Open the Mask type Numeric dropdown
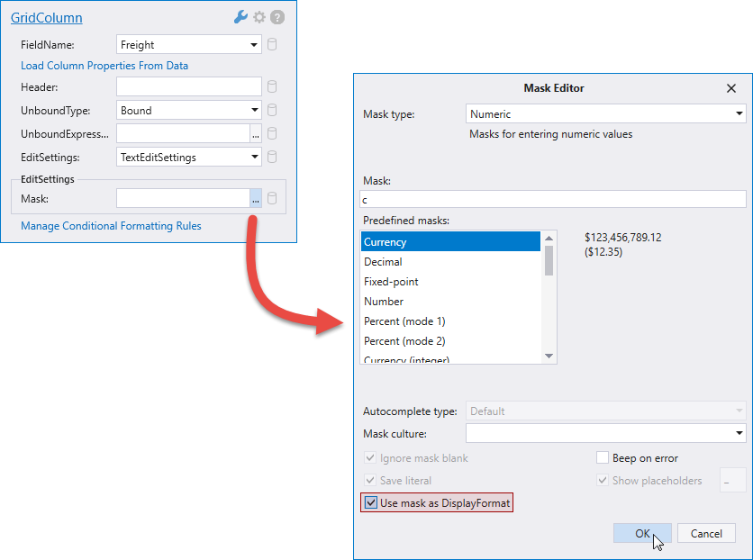The width and height of the screenshot is (753, 560). 739,114
